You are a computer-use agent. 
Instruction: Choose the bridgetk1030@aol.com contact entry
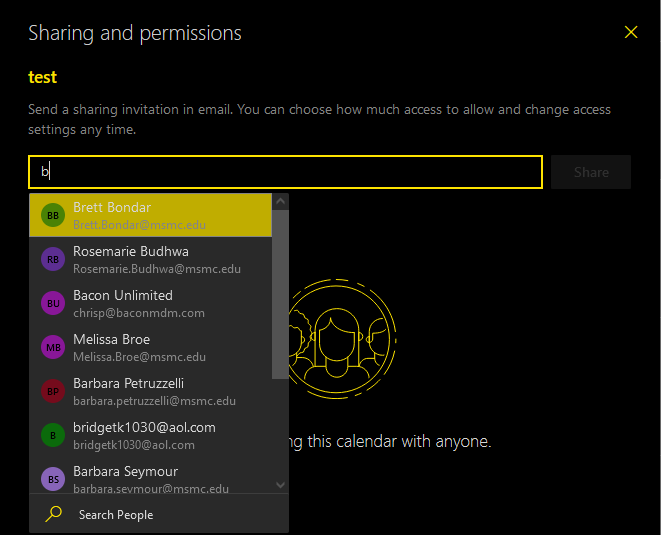(x=150, y=435)
